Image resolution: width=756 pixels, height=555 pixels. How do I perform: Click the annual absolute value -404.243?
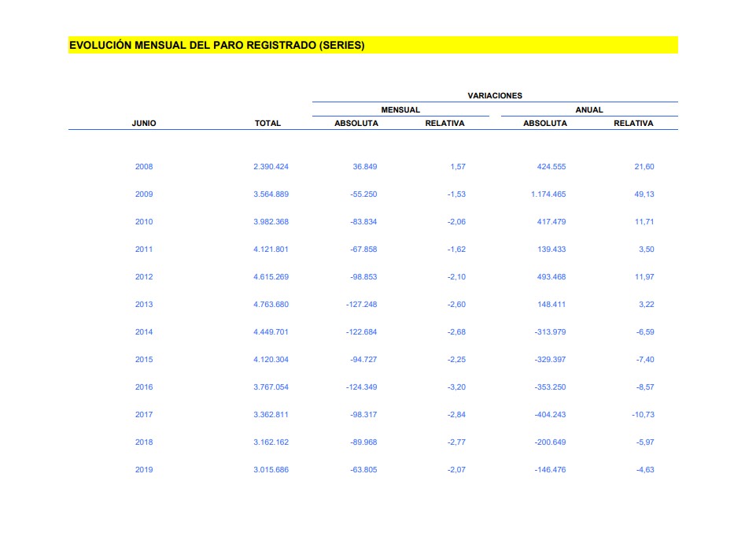548,415
